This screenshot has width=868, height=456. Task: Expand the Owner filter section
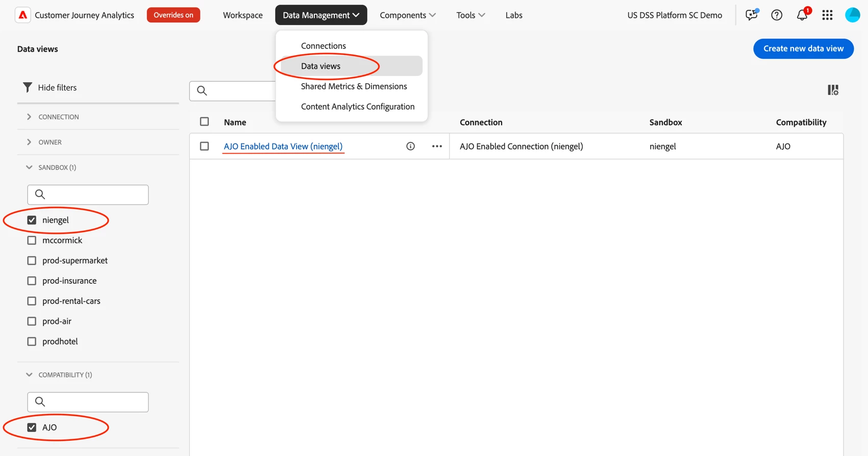[x=29, y=142]
